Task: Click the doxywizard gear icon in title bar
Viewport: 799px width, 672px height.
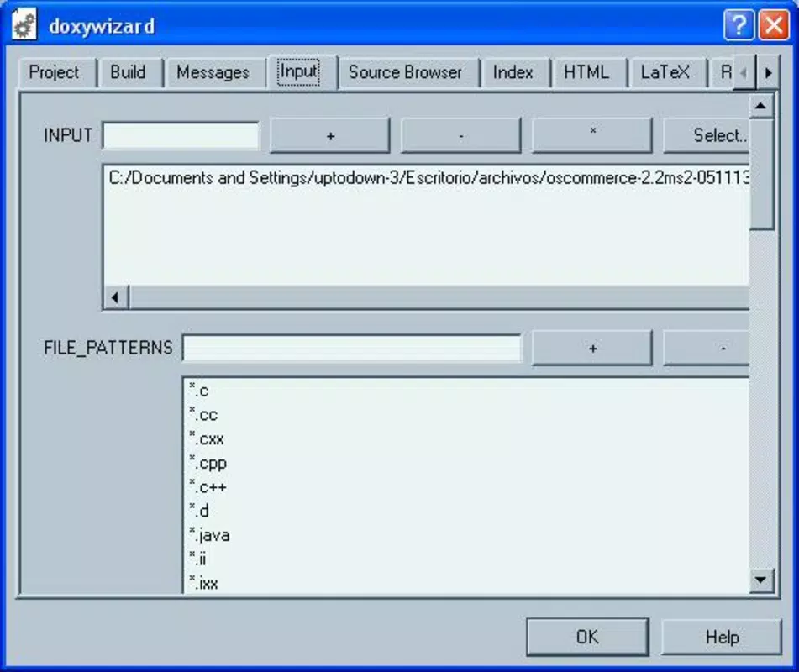Action: (24, 24)
